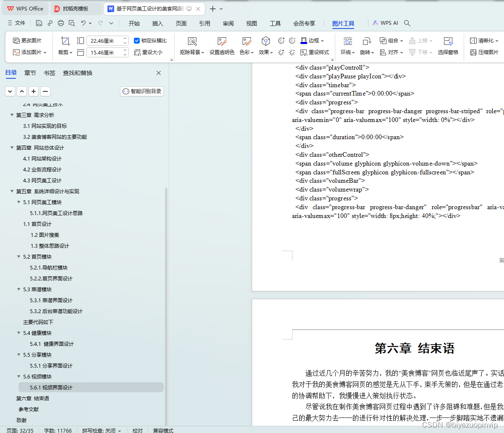Open the 文件 menu
The height and width of the screenshot is (433, 504).
[17, 23]
